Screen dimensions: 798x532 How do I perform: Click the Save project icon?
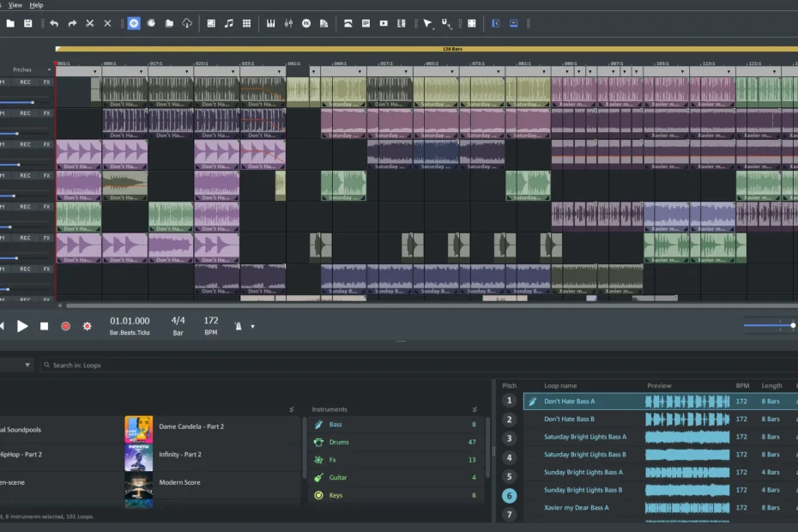28,23
